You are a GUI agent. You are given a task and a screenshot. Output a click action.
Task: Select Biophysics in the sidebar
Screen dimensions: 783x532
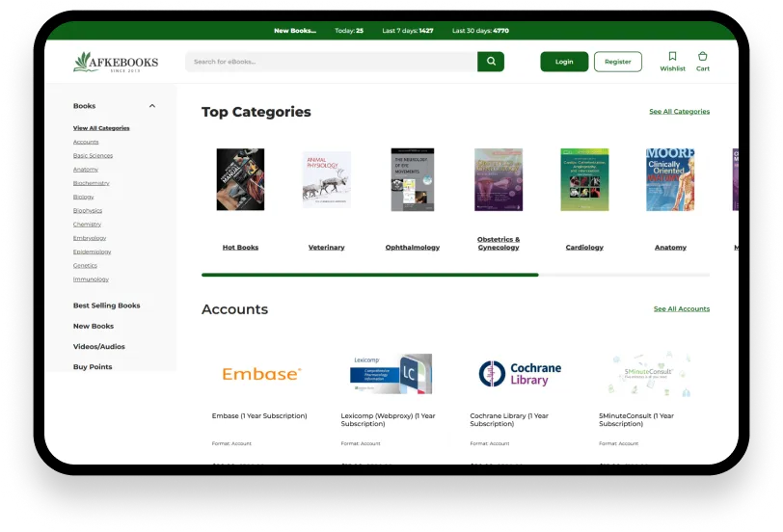pos(88,211)
